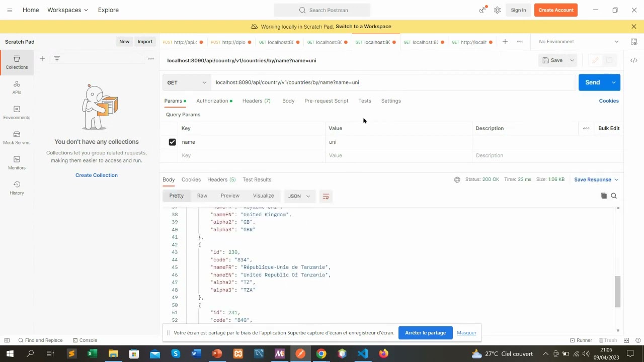
Task: Click the Create Collection link
Action: 97,175
